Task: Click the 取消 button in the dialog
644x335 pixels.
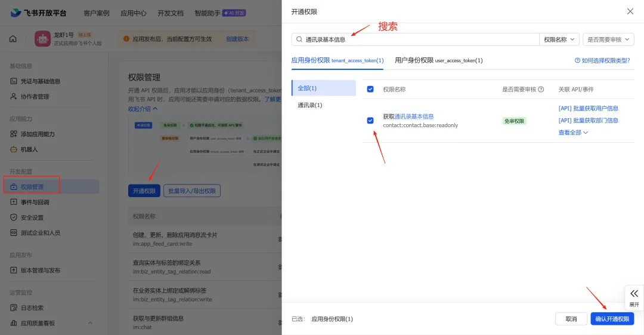Action: pyautogui.click(x=571, y=319)
